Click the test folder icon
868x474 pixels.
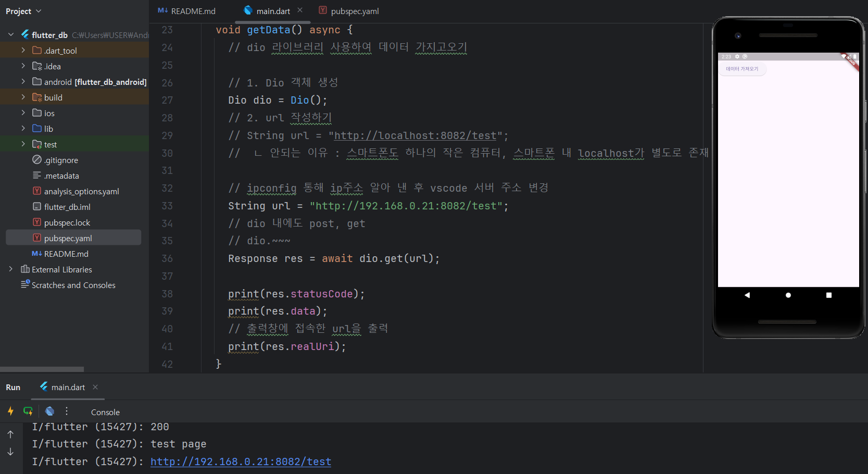point(37,144)
